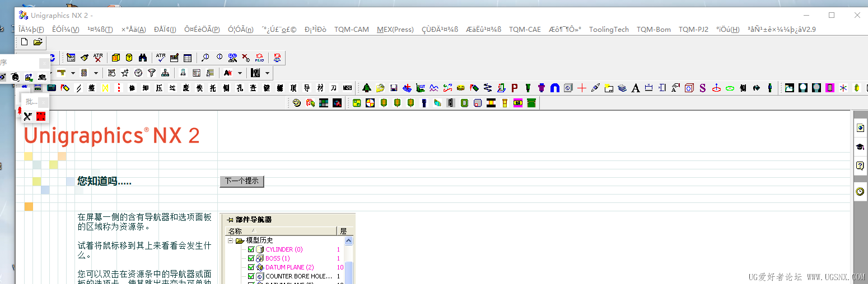Viewport: 868px width, 284px height.
Task: Click the large black letter A icon
Action: [x=636, y=88]
